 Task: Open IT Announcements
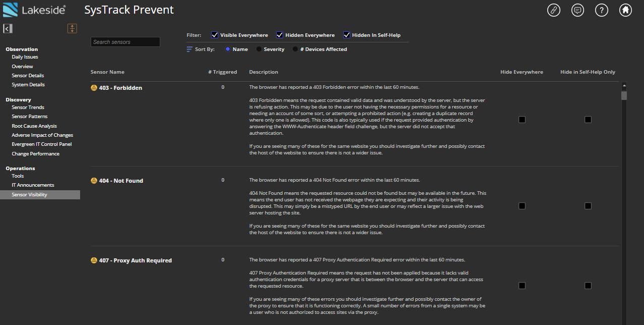33,185
